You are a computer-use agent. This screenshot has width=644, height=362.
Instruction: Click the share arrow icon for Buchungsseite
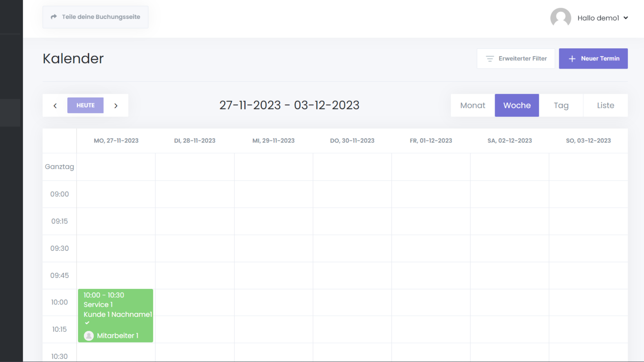(54, 17)
